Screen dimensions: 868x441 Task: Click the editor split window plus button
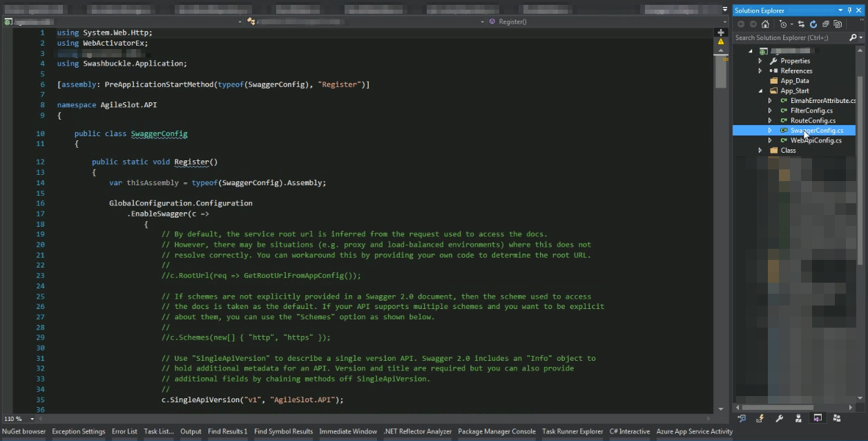coord(721,32)
